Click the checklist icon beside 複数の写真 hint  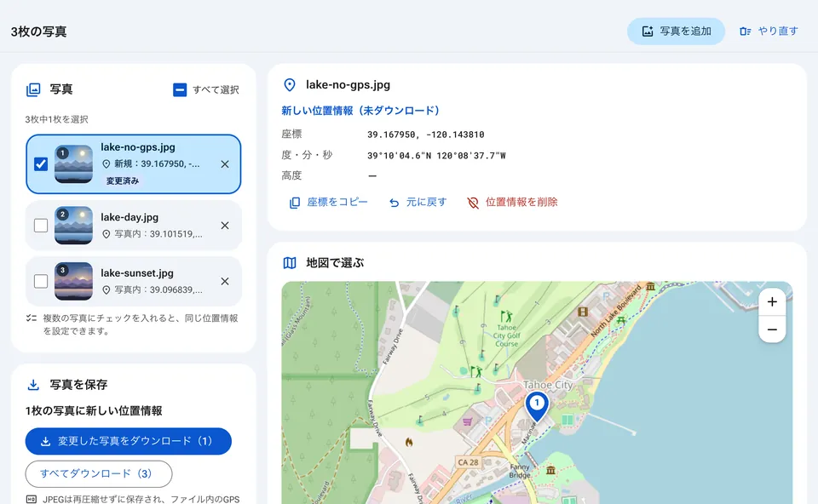pyautogui.click(x=32, y=318)
